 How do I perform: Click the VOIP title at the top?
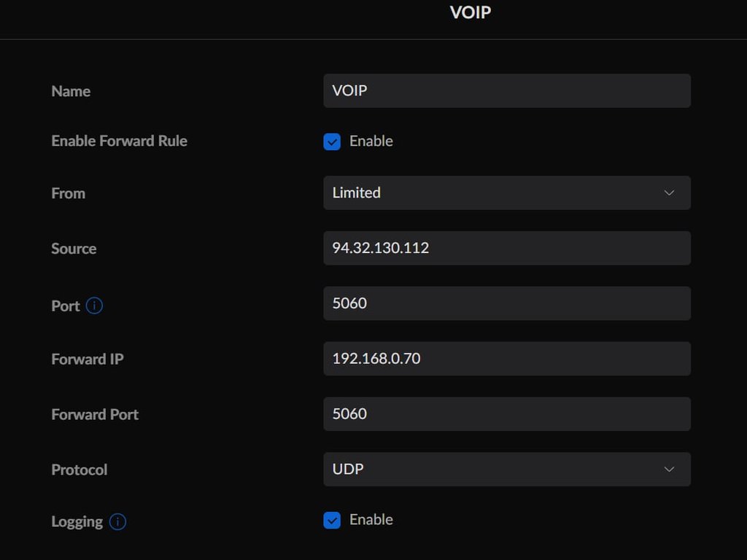pos(471,12)
